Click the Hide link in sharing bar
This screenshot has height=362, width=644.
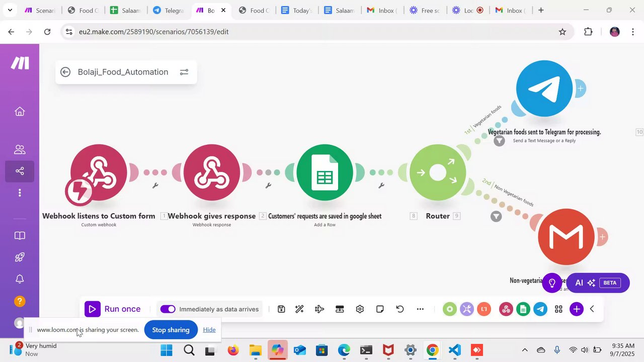tap(209, 330)
